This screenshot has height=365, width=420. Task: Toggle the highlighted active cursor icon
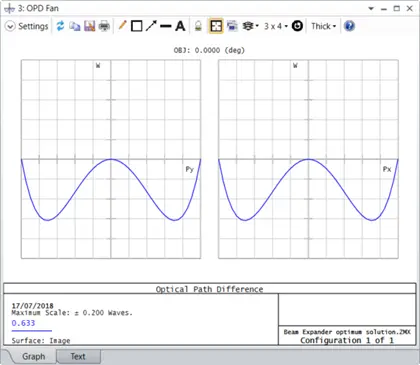tap(216, 26)
